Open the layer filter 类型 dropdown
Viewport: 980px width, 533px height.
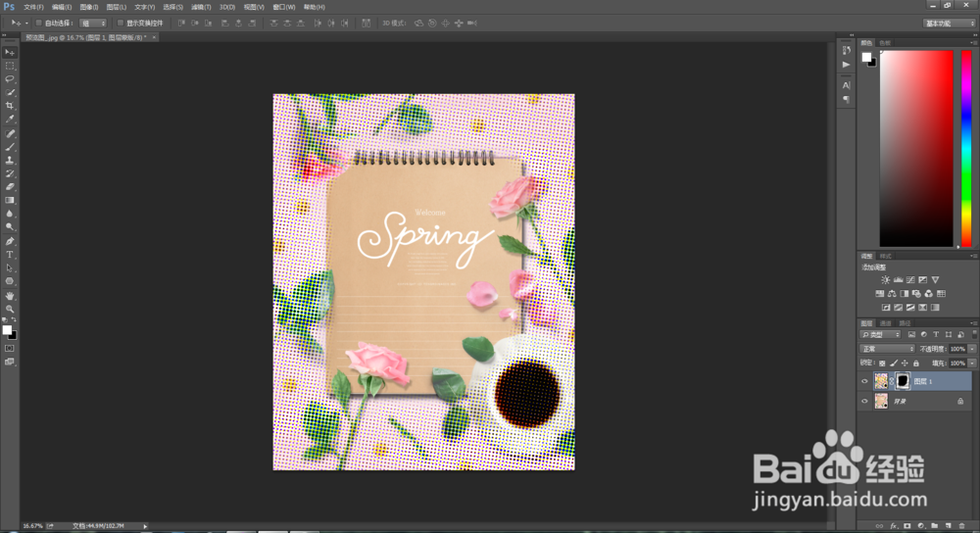880,334
